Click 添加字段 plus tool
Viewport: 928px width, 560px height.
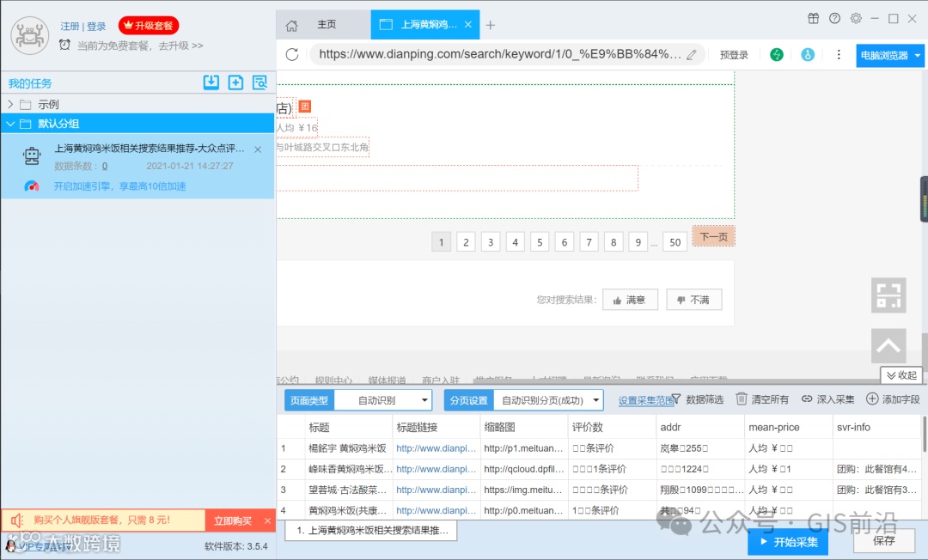tap(893, 399)
